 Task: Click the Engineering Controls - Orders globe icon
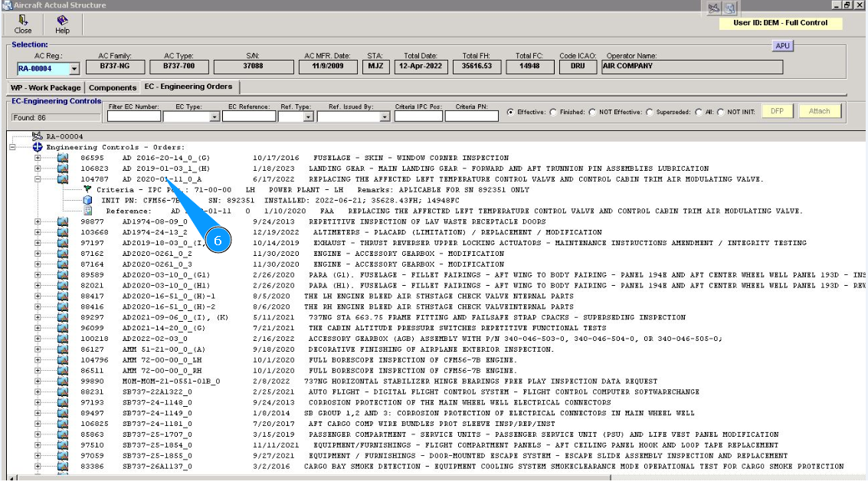tap(37, 146)
